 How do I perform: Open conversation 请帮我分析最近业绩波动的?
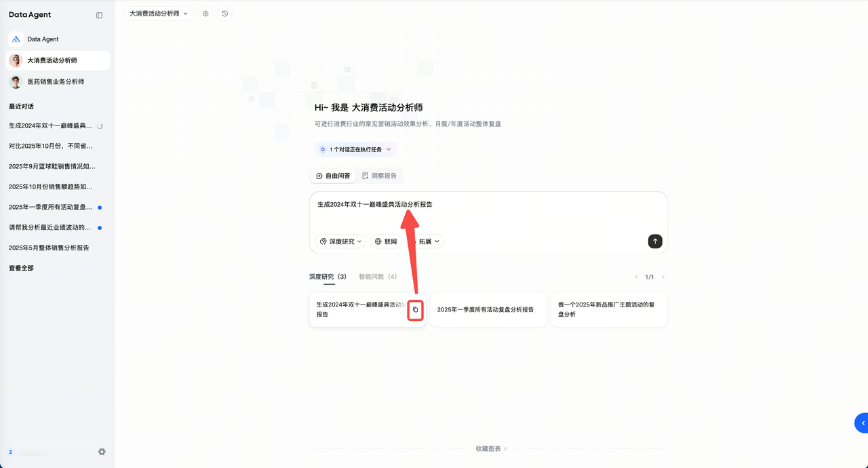[56, 227]
